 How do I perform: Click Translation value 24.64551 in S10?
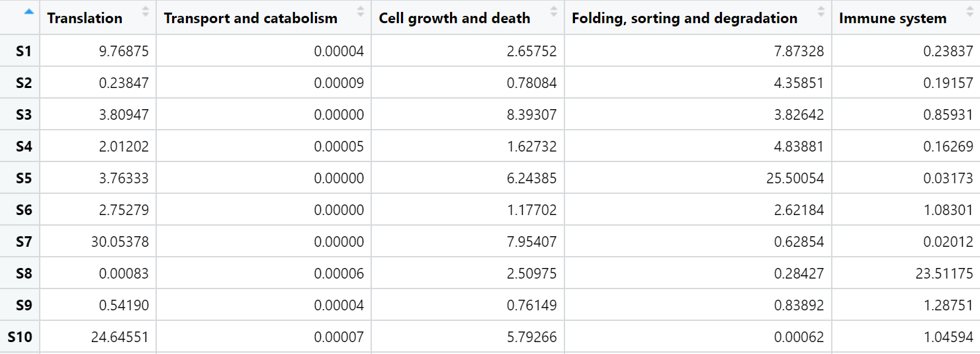(120, 337)
